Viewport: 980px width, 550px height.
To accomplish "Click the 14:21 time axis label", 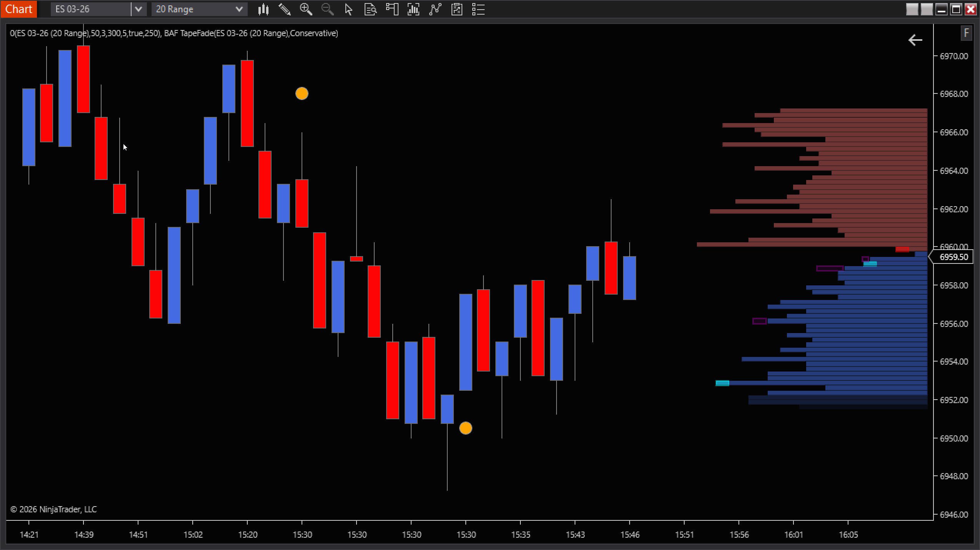I will pyautogui.click(x=29, y=535).
